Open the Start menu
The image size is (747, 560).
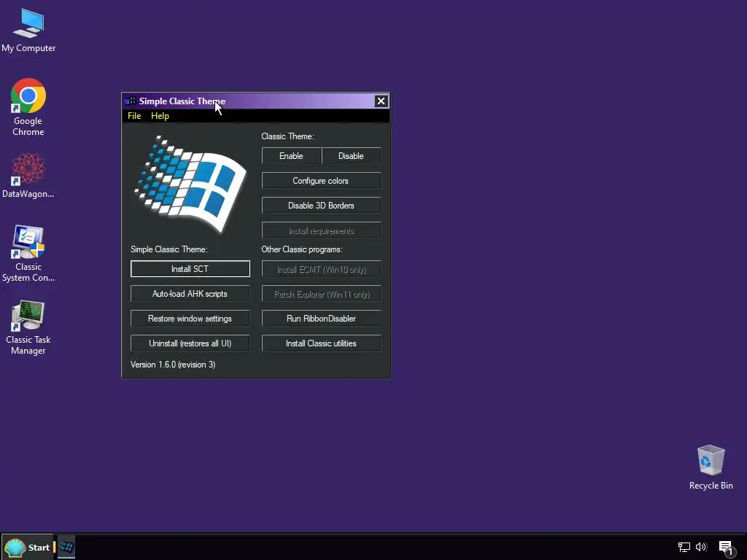[x=28, y=547]
